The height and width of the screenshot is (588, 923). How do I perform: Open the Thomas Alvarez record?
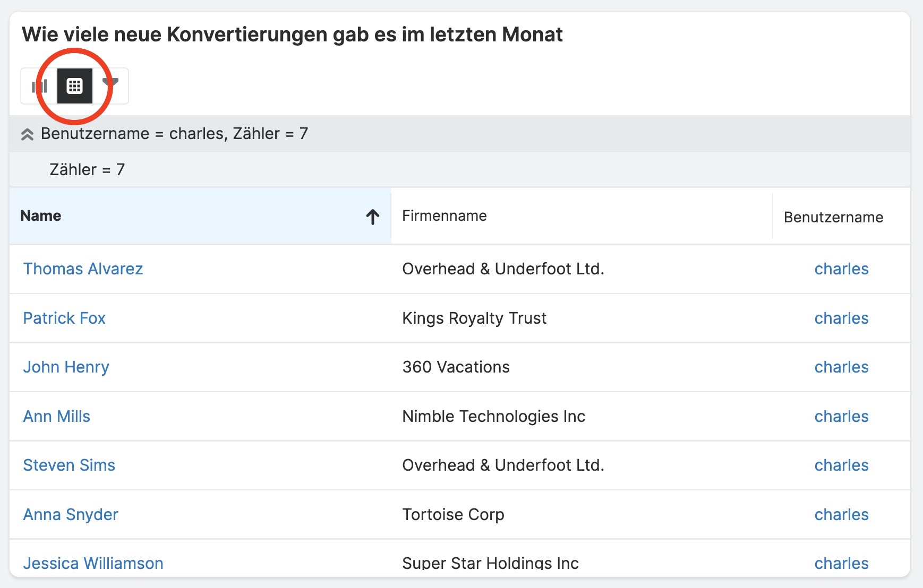[x=83, y=269]
